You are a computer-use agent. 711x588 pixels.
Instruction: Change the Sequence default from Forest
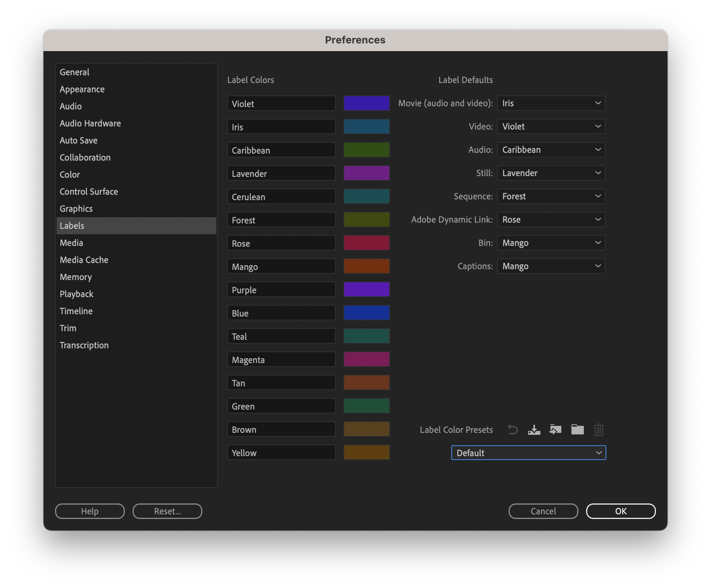pos(551,196)
